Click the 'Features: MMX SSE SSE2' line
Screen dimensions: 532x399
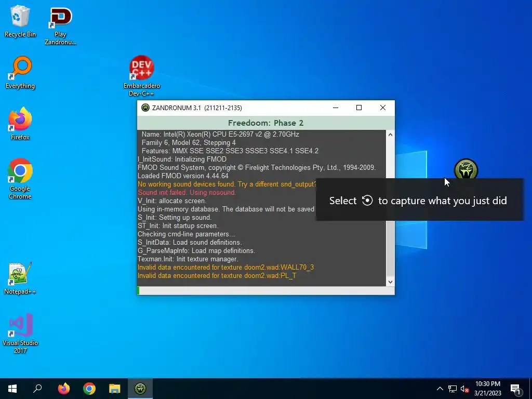click(230, 151)
